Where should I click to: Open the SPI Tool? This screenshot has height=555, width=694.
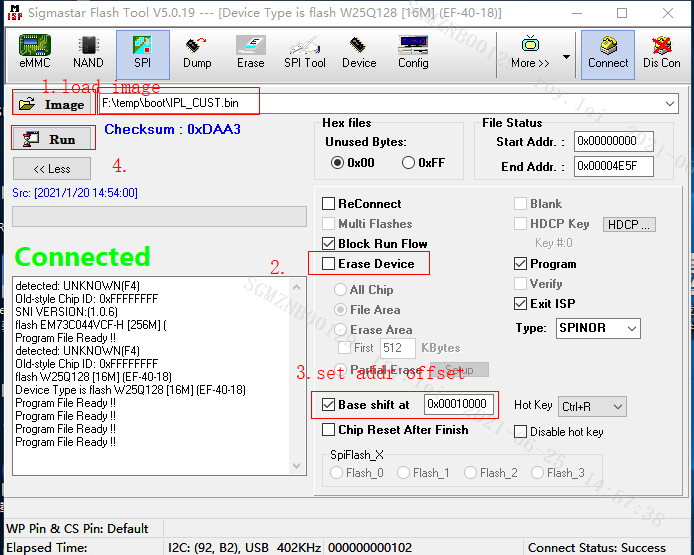305,52
